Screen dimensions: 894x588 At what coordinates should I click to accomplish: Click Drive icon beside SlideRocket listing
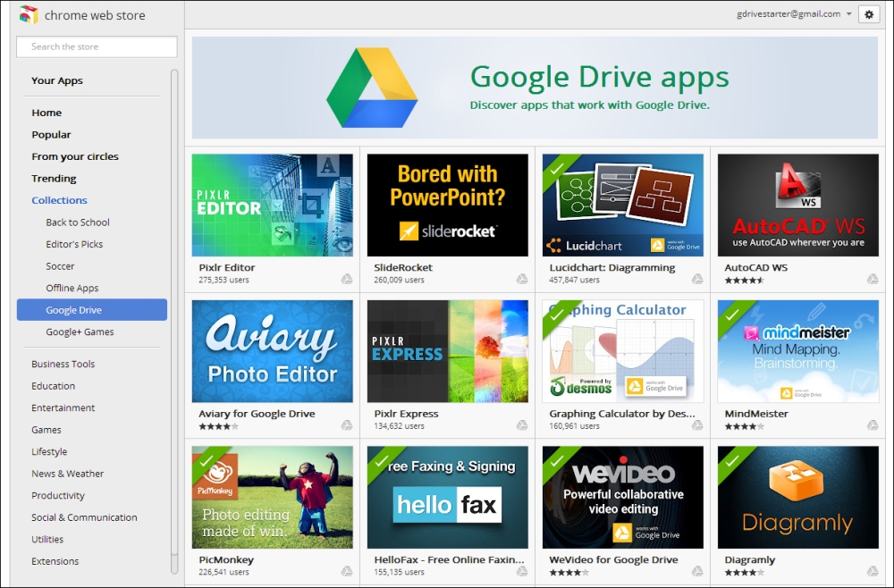tap(522, 279)
